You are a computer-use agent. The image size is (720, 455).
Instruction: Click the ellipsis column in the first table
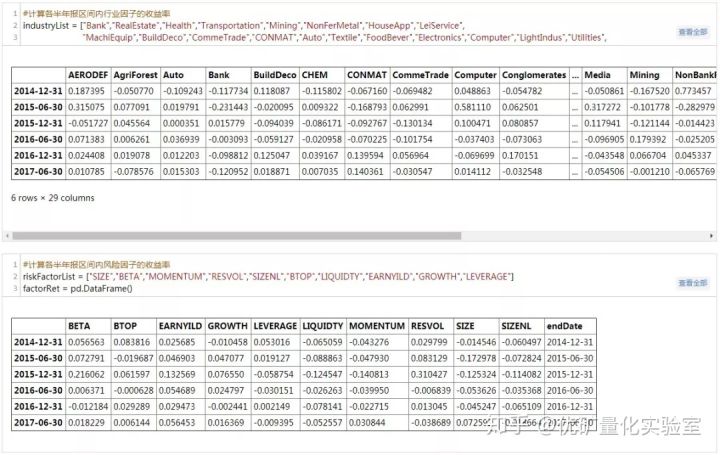pos(574,75)
